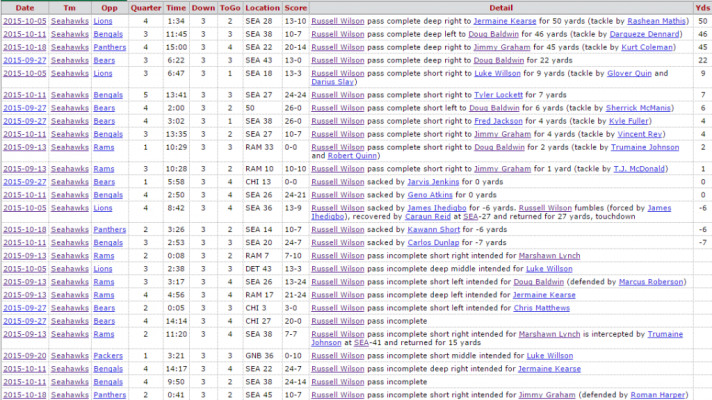Open Jarvis Jenkins player link
The height and width of the screenshot is (400, 712).
(x=433, y=182)
